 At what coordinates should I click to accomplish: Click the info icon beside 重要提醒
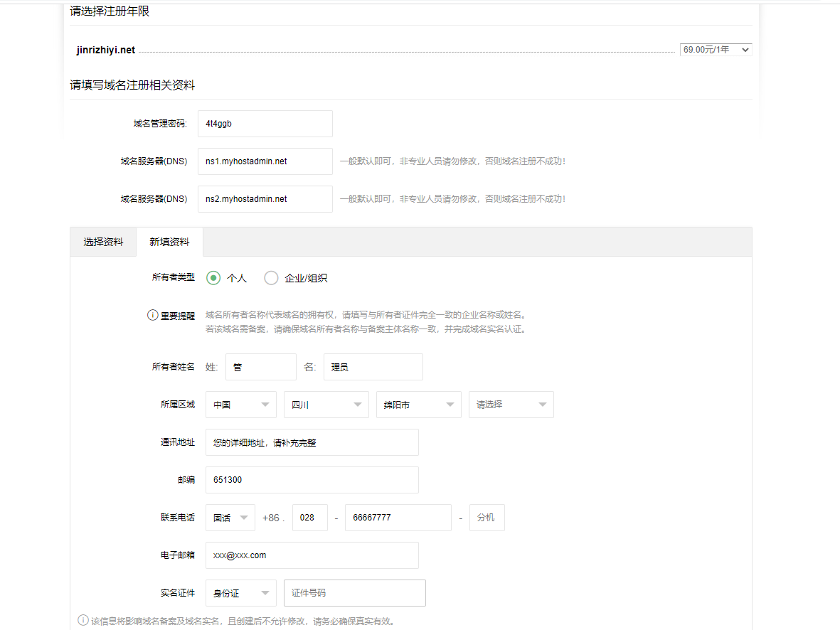click(x=153, y=314)
